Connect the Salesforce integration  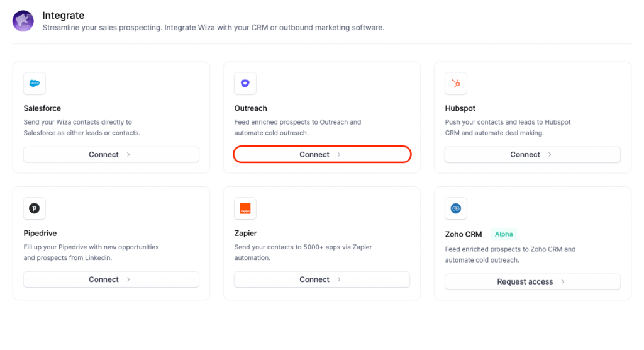coord(111,154)
